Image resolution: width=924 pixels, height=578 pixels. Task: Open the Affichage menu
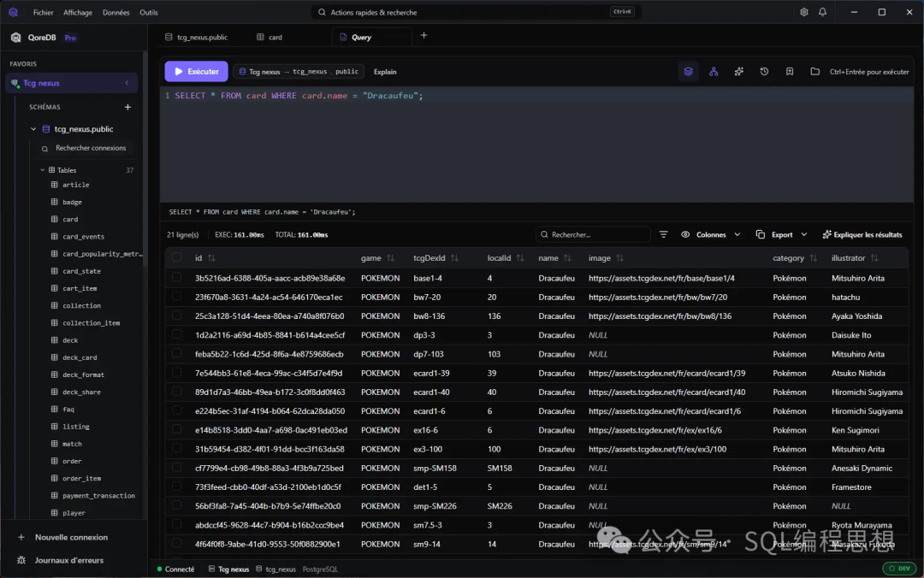pyautogui.click(x=78, y=13)
